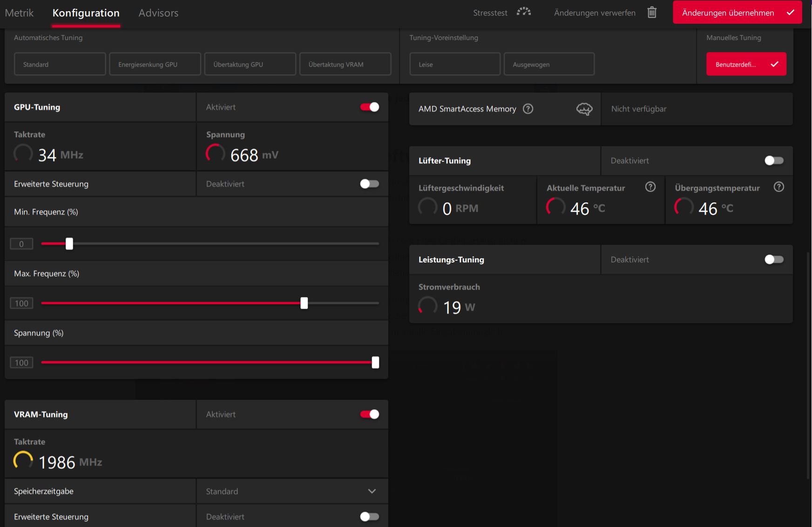Click the Max. Frequenz slider handle
The image size is (812, 527).
(304, 303)
